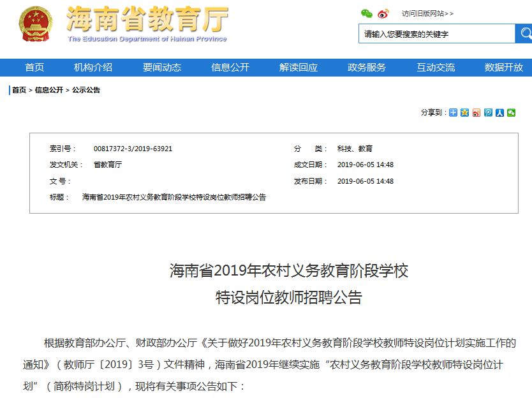Share to Sina Weibo icon
Screen dimensions: 532x398
477,113
